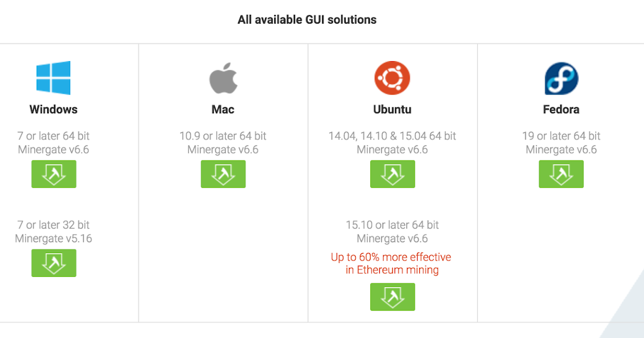Click the red Ethereum mining effectiveness note
This screenshot has width=644, height=338.
[391, 263]
